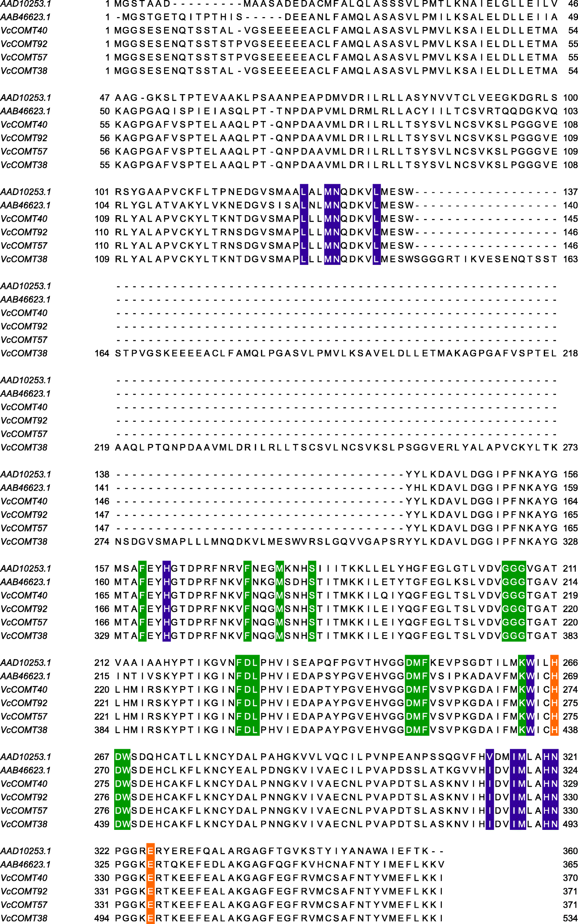The height and width of the screenshot is (924, 578).
Task: Click the purple-highlighted H in the VcCOMT38 row starting 329
Action: [x=167, y=636]
